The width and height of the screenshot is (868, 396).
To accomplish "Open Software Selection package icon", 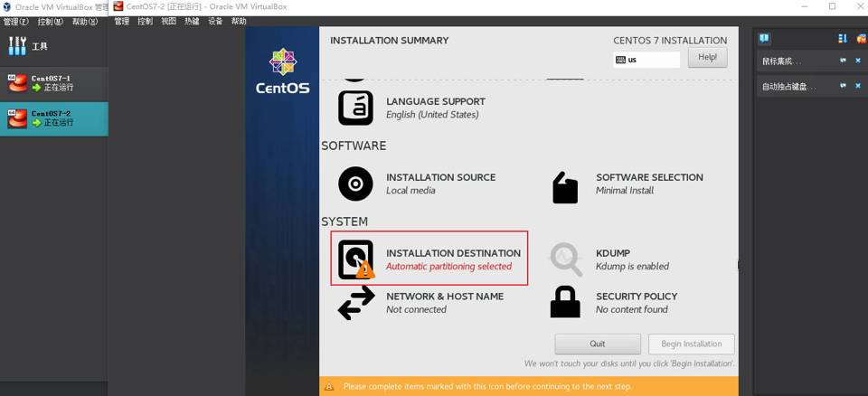I will (x=565, y=187).
